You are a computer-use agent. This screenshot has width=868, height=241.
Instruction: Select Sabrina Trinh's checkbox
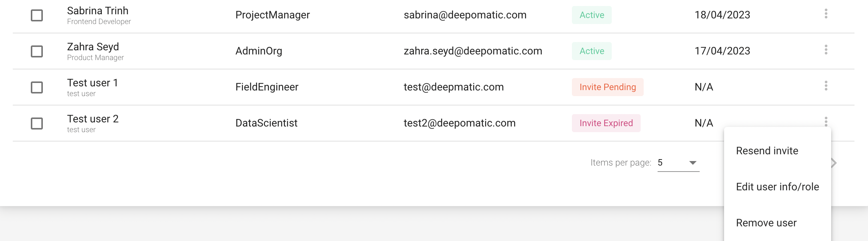point(37,15)
